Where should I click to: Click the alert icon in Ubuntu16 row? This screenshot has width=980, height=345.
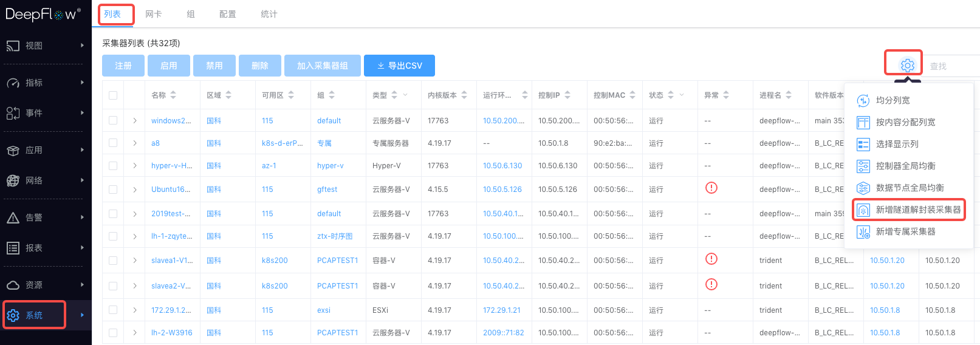click(x=711, y=188)
